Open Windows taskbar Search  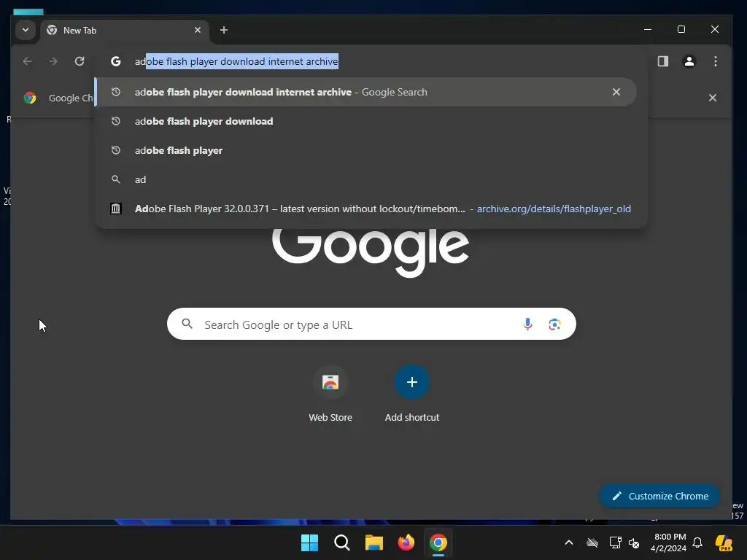point(341,542)
